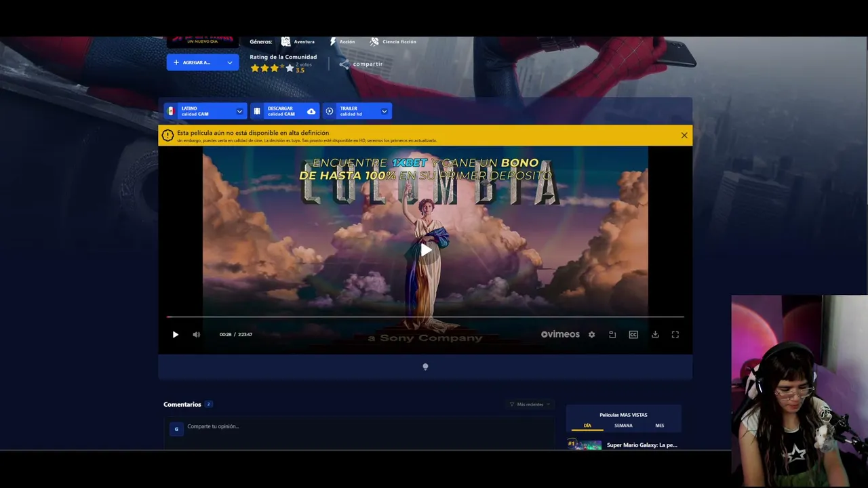Open picture-in-picture mode in player
The image size is (868, 488).
(x=612, y=334)
